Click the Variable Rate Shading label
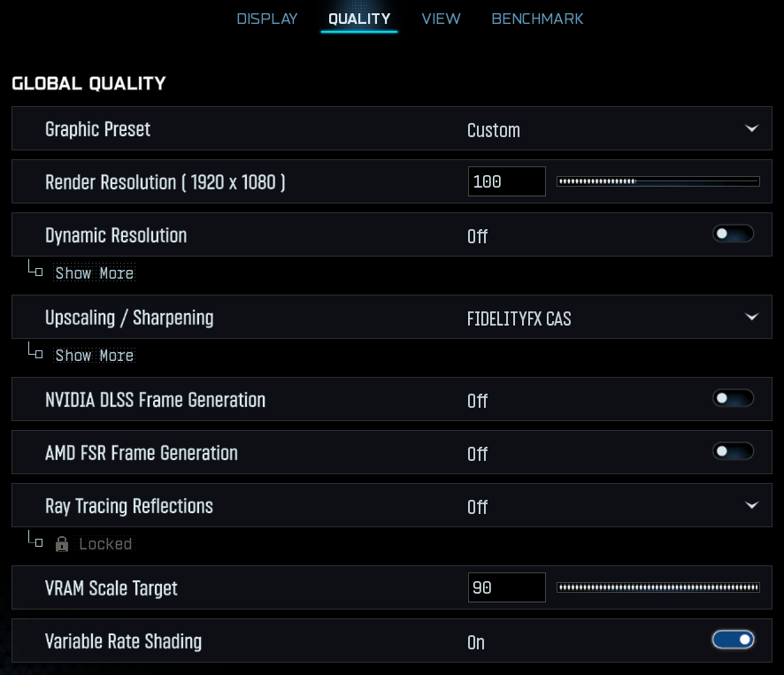The height and width of the screenshot is (675, 784). tap(124, 641)
